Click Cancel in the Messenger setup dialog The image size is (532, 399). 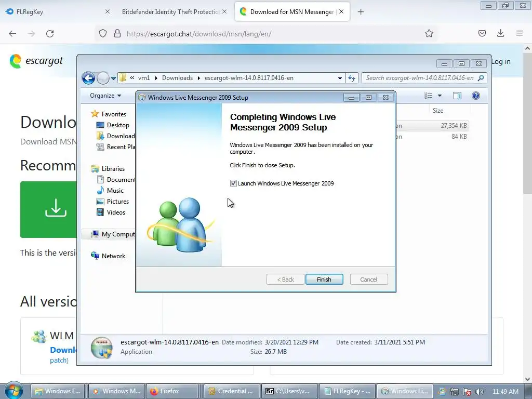(x=368, y=279)
